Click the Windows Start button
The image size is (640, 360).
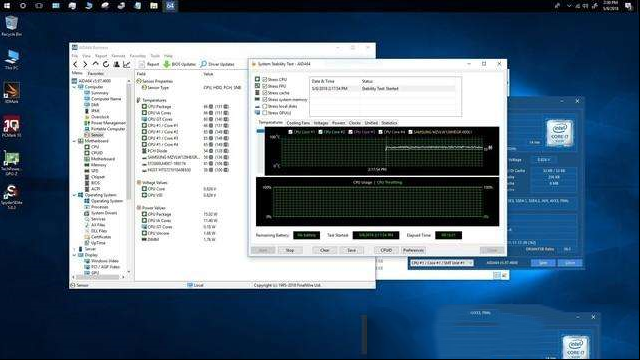7,6
